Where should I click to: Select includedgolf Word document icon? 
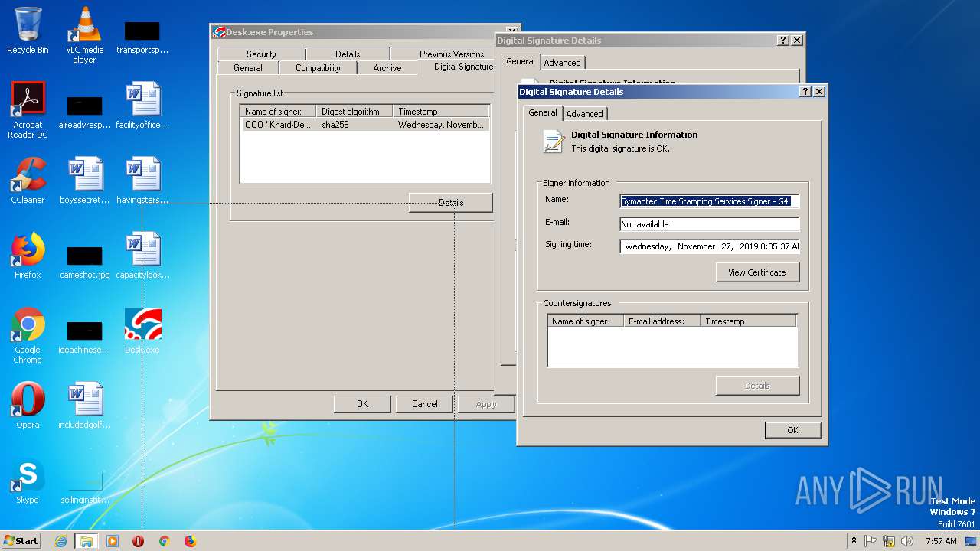point(84,406)
